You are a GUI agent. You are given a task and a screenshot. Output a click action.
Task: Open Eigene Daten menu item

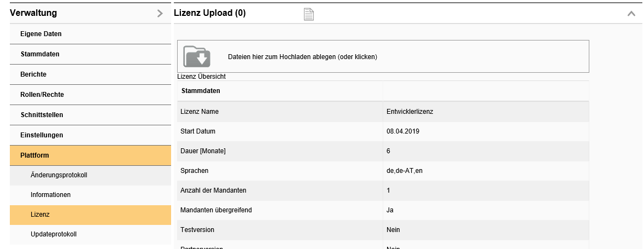[41, 34]
